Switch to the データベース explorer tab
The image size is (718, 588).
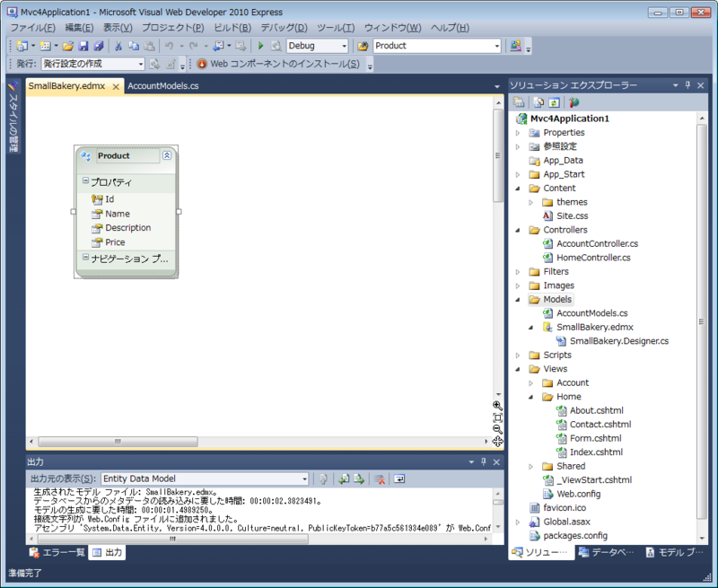pyautogui.click(x=607, y=553)
